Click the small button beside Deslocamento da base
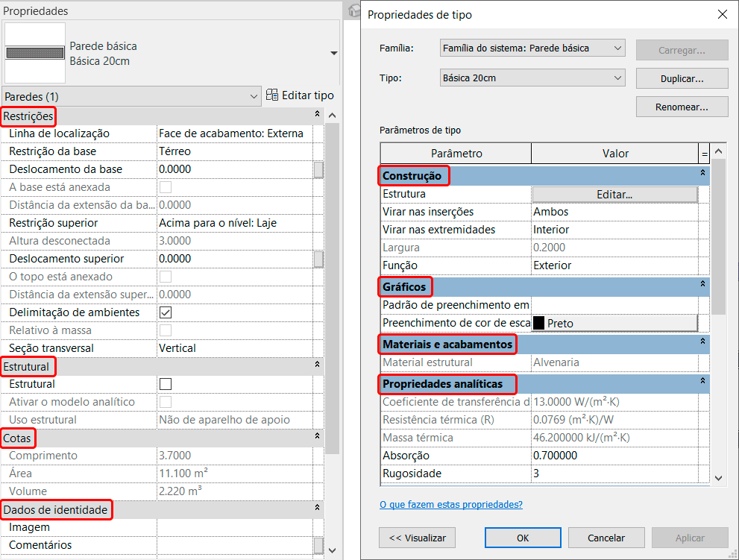Image resolution: width=739 pixels, height=560 pixels. [318, 169]
